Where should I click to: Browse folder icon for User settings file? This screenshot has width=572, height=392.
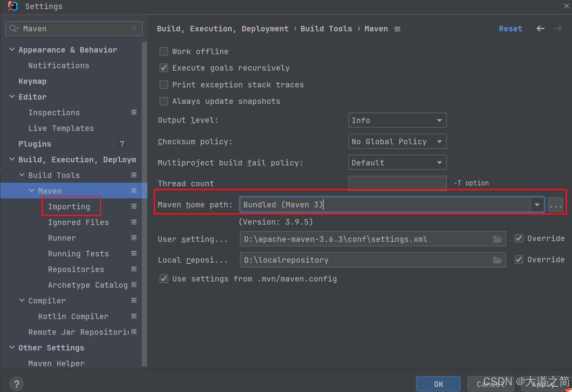497,239
